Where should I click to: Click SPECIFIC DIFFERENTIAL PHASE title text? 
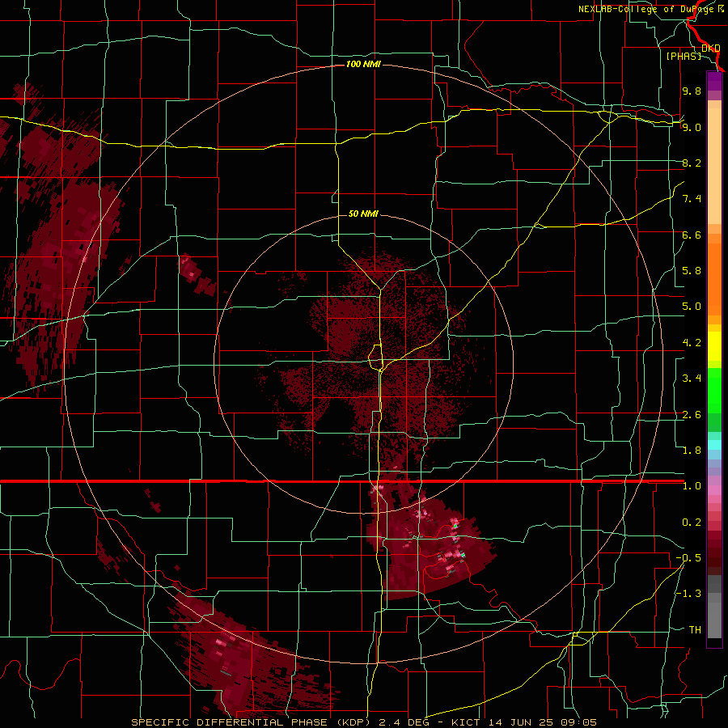tap(230, 722)
